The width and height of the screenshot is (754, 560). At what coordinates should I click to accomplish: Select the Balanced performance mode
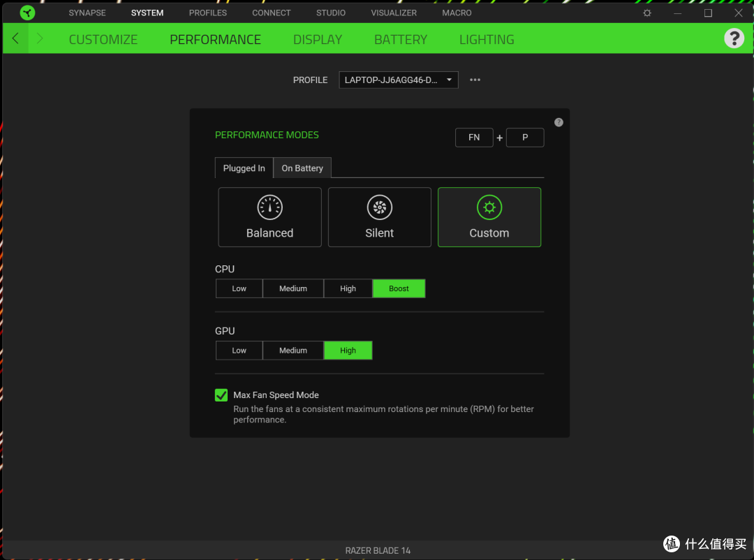[x=269, y=217]
